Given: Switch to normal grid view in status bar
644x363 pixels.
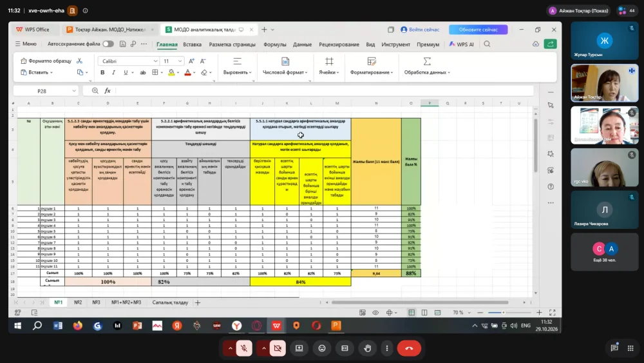Looking at the screenshot, I should coord(412,313).
